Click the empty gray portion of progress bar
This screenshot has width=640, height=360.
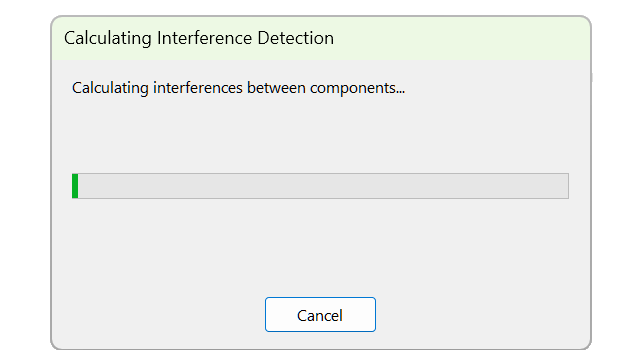[323, 186]
